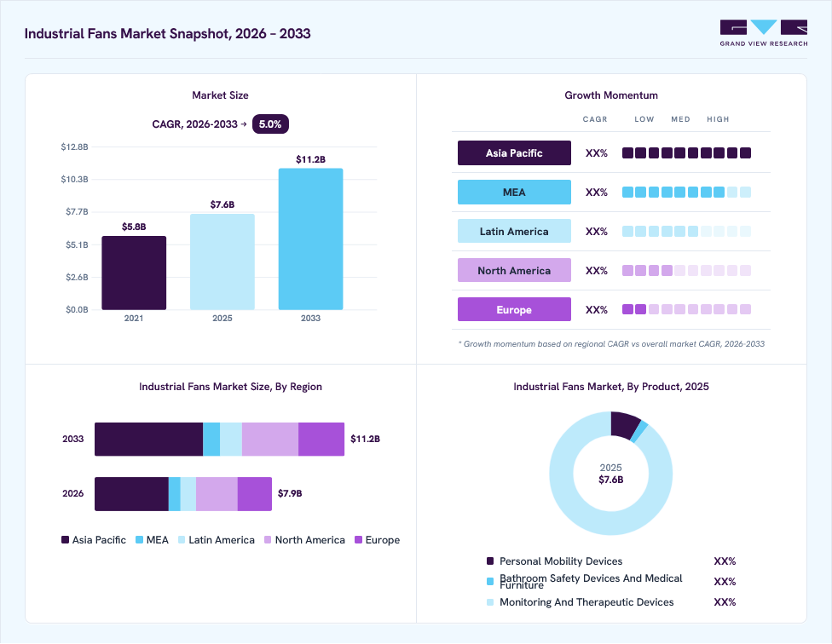The height and width of the screenshot is (644, 832).
Task: Click Europe segment in 2033 bar
Action: pos(321,440)
